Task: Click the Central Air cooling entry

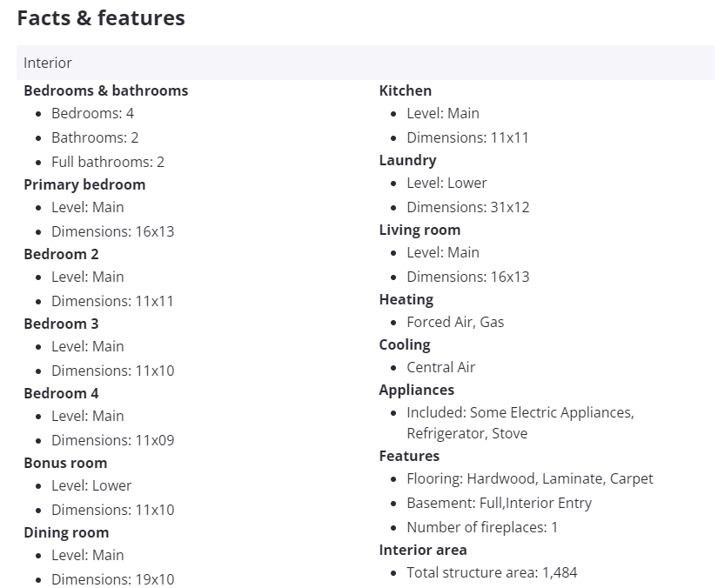Action: [x=440, y=367]
